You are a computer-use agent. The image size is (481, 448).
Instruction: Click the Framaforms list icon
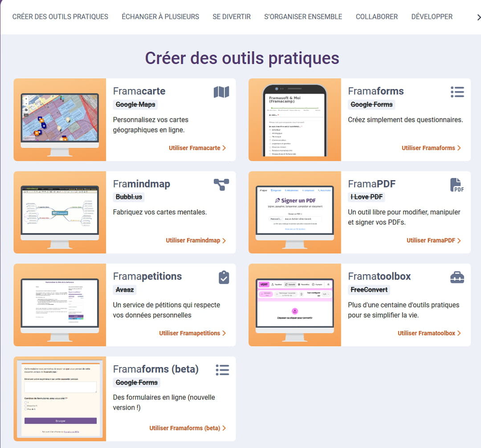click(x=457, y=92)
